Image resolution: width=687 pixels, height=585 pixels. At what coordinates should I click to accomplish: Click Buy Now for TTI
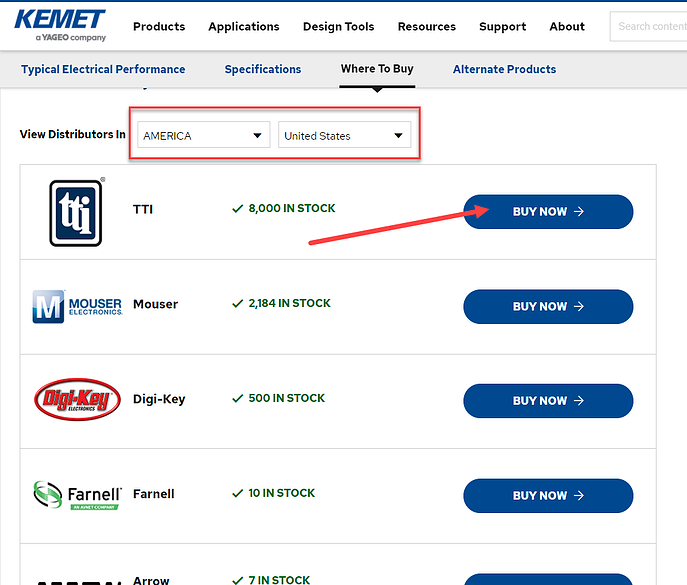point(548,212)
